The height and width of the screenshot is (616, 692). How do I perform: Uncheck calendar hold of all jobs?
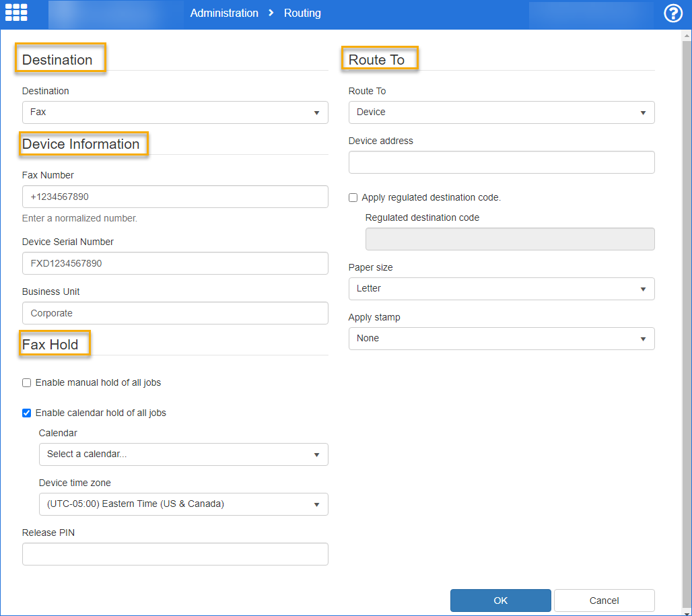coord(27,413)
